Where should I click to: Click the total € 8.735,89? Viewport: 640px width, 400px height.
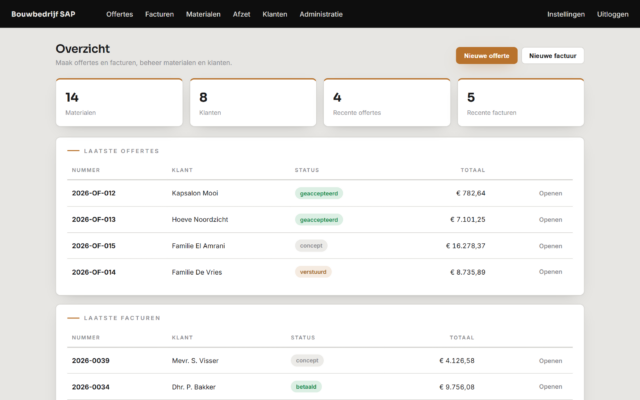(468, 272)
